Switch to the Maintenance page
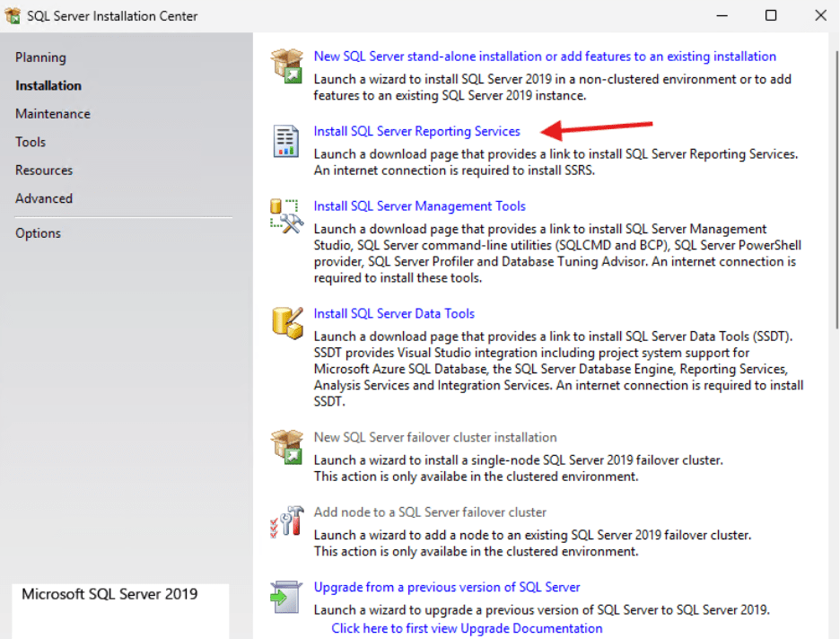 (53, 114)
